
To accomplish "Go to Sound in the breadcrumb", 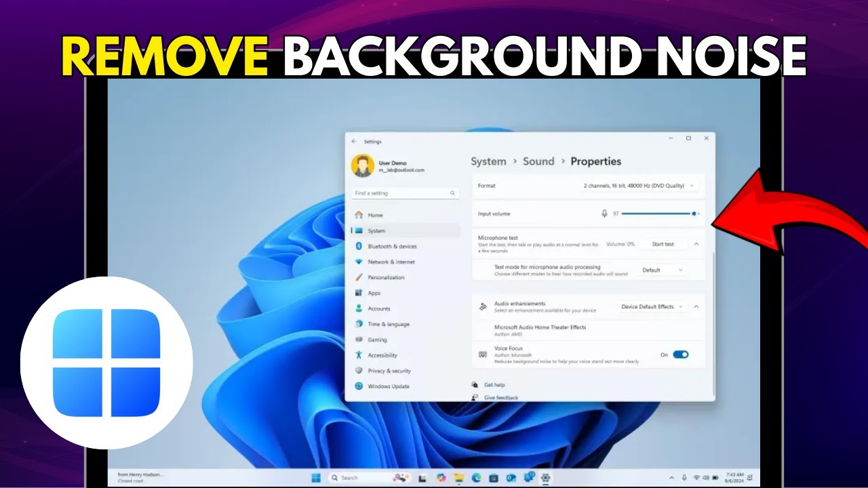I will pos(538,161).
